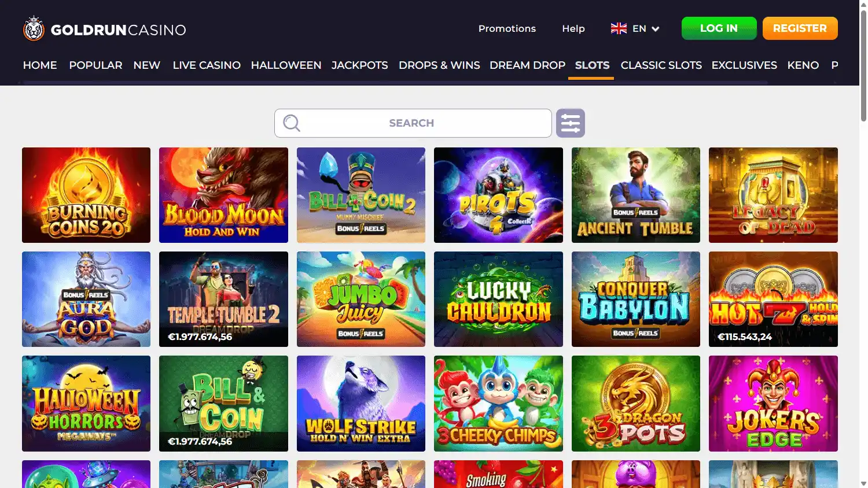This screenshot has height=488, width=868.
Task: Open the Help link
Action: click(573, 28)
